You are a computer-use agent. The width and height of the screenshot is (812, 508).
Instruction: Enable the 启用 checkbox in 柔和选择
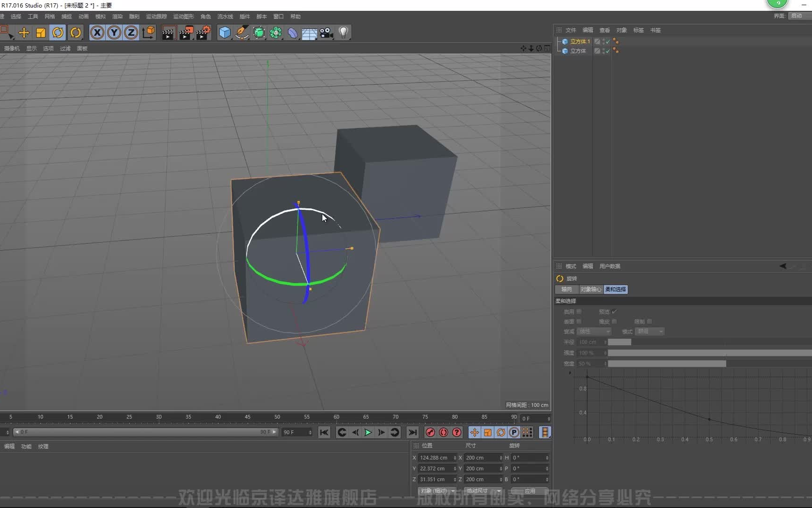(x=579, y=311)
